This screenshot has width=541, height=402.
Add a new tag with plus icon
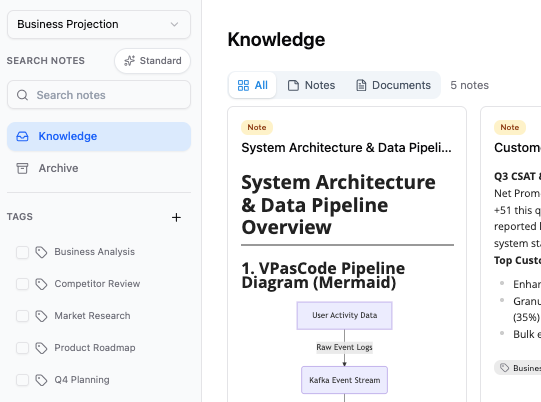(176, 217)
